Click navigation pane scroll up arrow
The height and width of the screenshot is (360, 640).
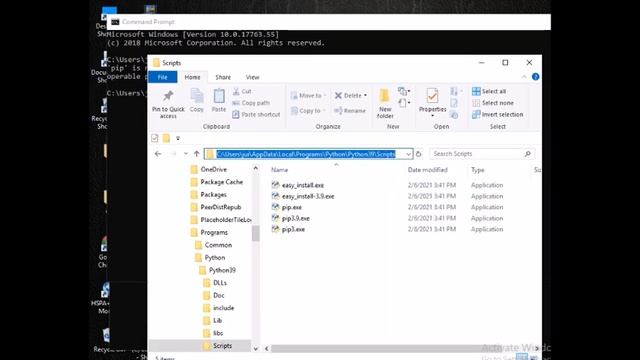[x=256, y=168]
